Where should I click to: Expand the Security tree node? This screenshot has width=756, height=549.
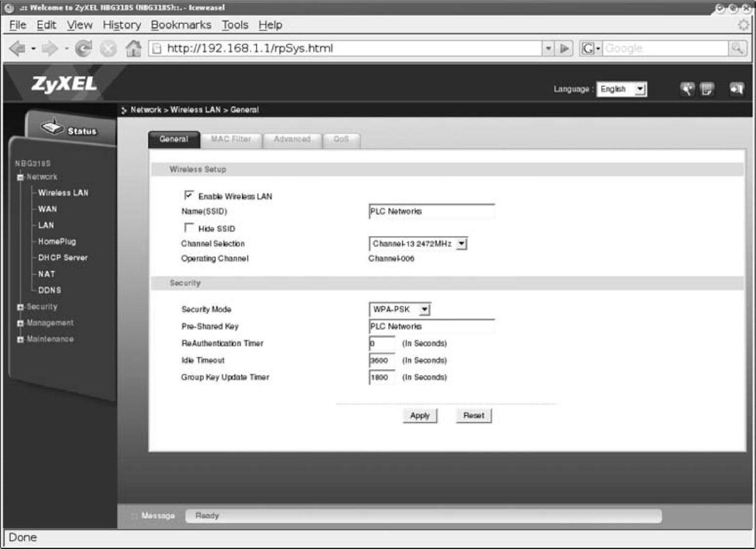20,307
